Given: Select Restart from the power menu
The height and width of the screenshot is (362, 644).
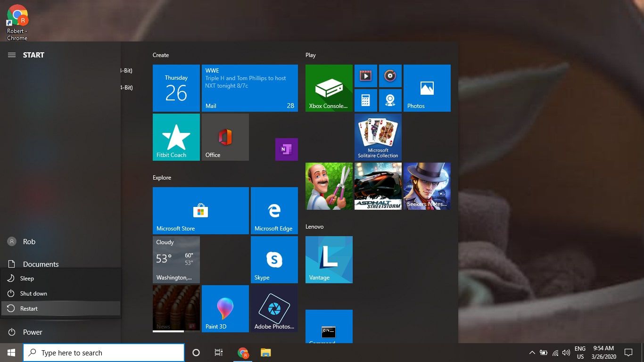Looking at the screenshot, I should [x=29, y=308].
